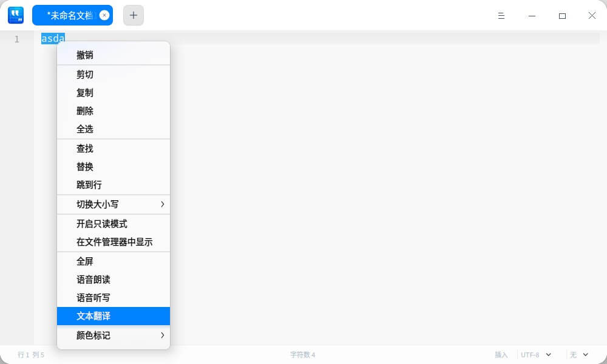Select 撤销 to undo the last edit
The height and width of the screenshot is (364, 607).
pyautogui.click(x=85, y=55)
